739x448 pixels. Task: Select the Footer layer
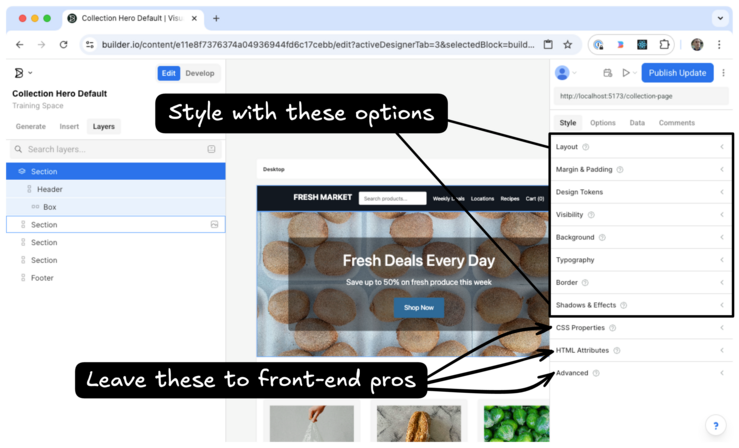[115, 278]
